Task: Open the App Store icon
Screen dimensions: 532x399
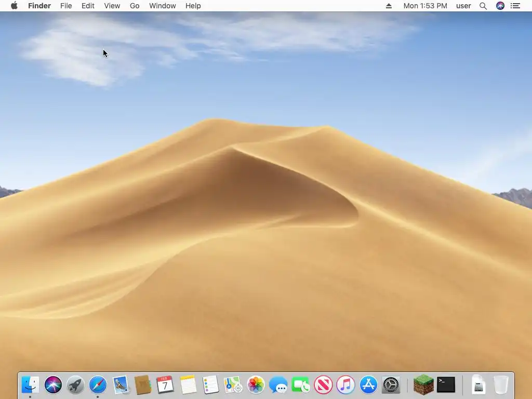Action: (368, 385)
